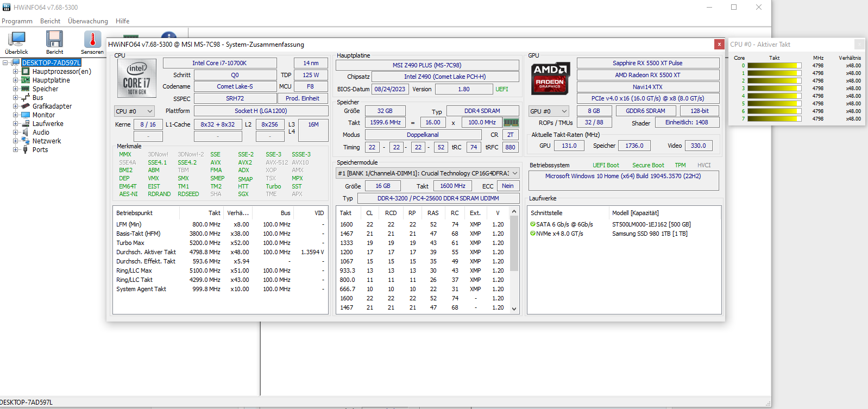Expand the Laufwerke tree node
Image resolution: width=868 pixels, height=409 pixels.
tap(16, 123)
